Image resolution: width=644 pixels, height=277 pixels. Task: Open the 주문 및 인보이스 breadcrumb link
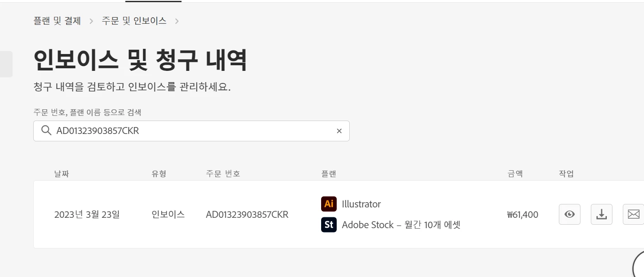(x=134, y=21)
